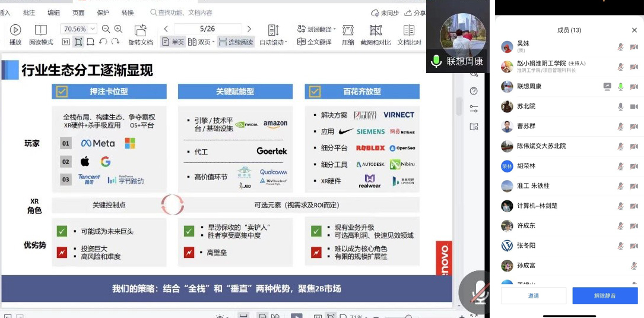Select member 计算机-林剑楚
This screenshot has height=318, width=644.
click(x=569, y=206)
